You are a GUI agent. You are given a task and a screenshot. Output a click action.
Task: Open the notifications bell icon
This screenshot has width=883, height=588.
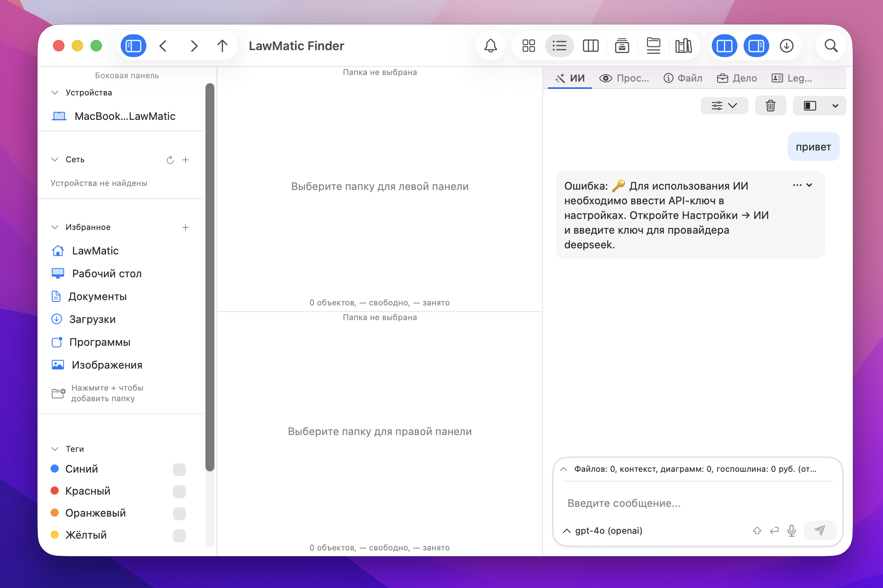point(490,46)
